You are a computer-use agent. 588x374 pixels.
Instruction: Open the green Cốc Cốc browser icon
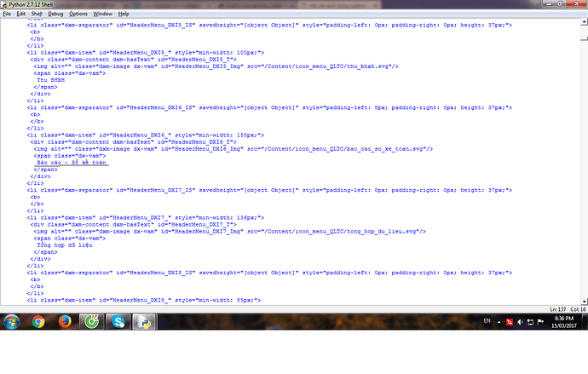[90, 323]
